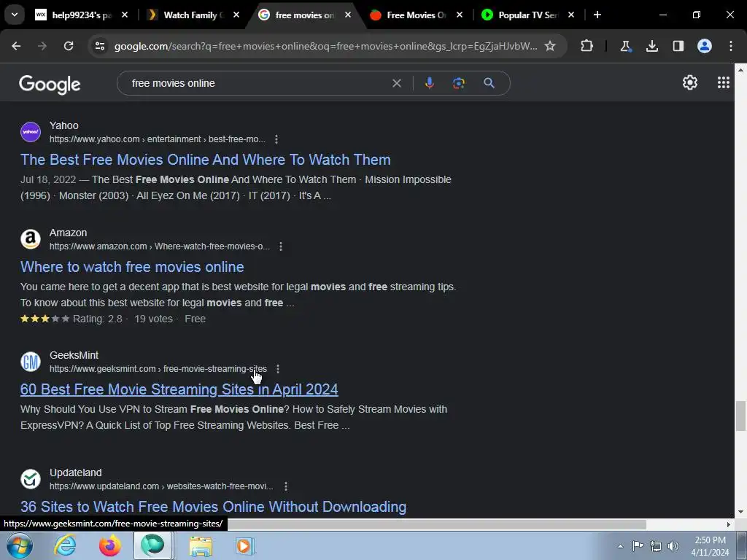Open Windows Media Player on taskbar
This screenshot has height=560, width=747.
pos(245,545)
